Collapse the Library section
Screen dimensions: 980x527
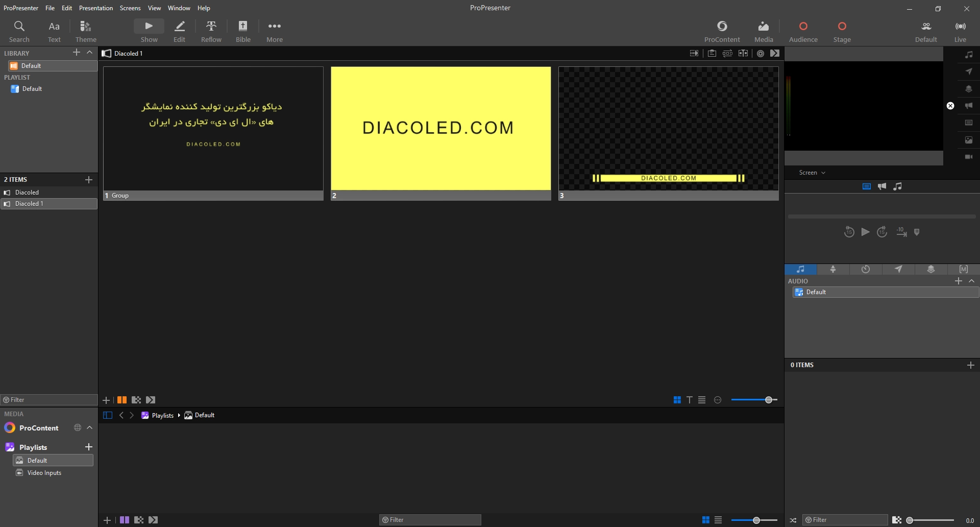(90, 53)
